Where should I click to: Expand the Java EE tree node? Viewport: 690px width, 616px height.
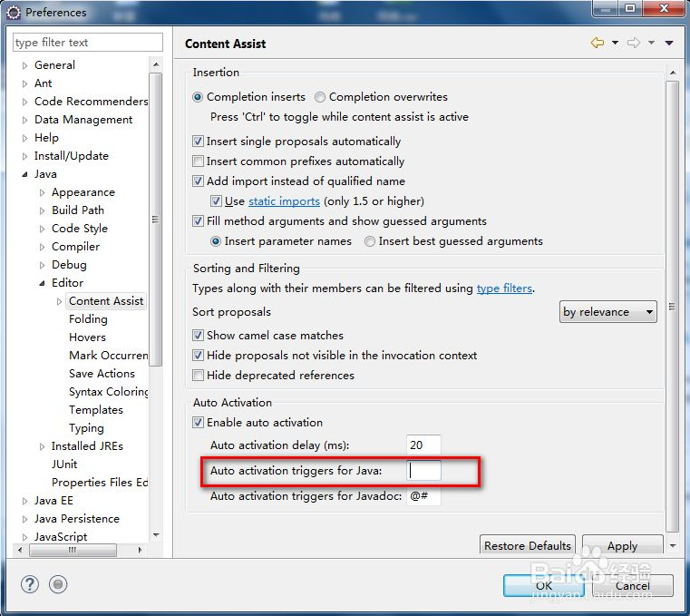tap(24, 501)
